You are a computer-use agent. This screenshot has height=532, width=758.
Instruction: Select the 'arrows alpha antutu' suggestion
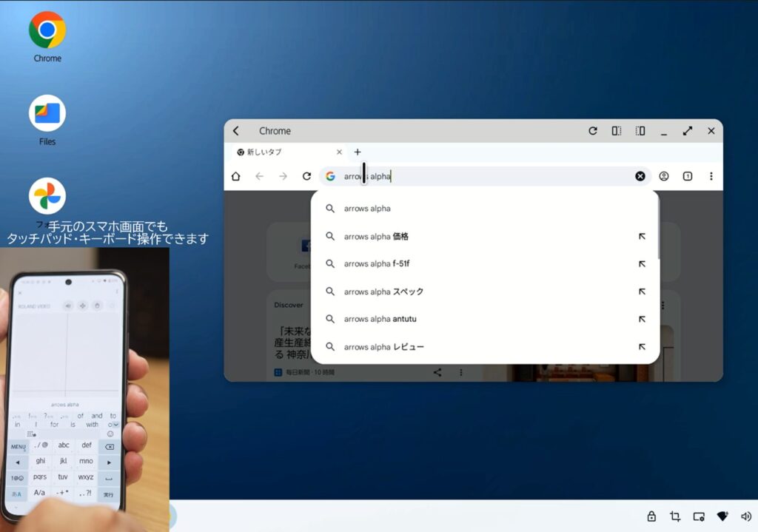pos(485,319)
